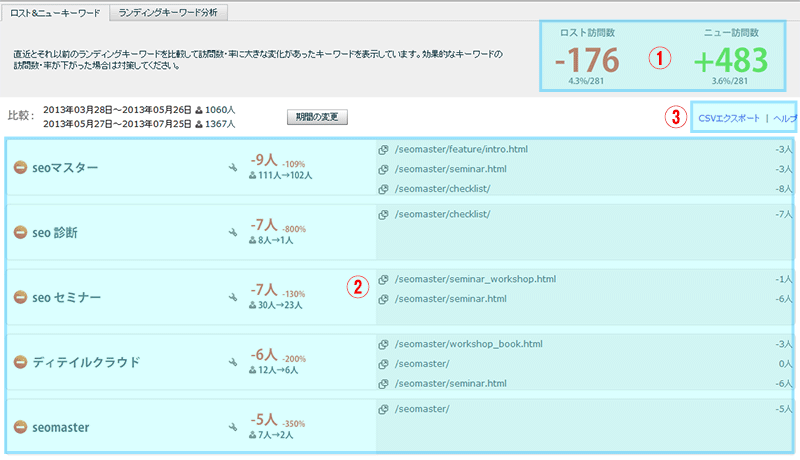Click wrench icon in seoマスター row
Viewport: 800px width, 460px height.
[x=233, y=167]
